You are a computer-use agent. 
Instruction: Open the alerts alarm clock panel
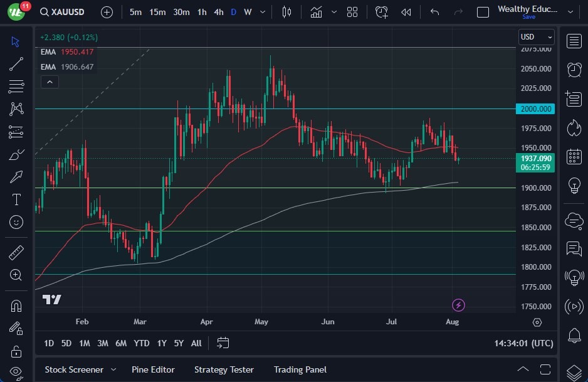[x=574, y=69]
